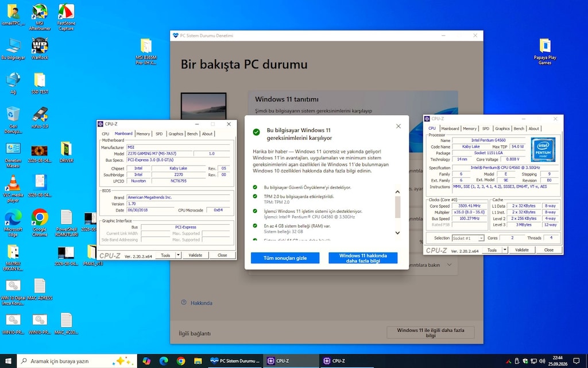
Task: Launch FastStone Capture desktop icon
Action: [x=67, y=17]
